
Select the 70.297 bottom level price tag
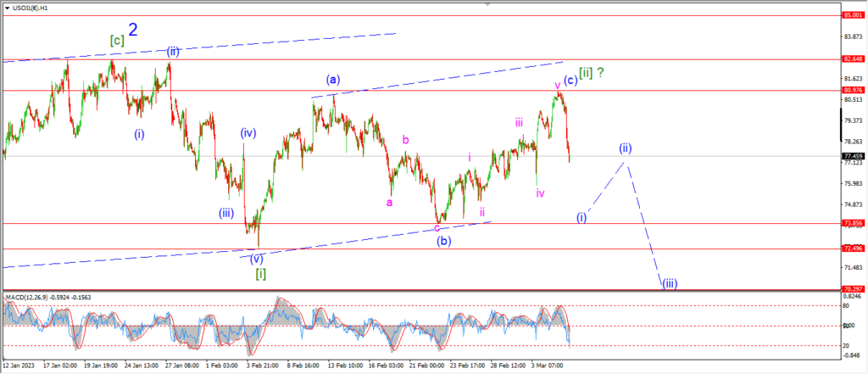[x=851, y=289]
